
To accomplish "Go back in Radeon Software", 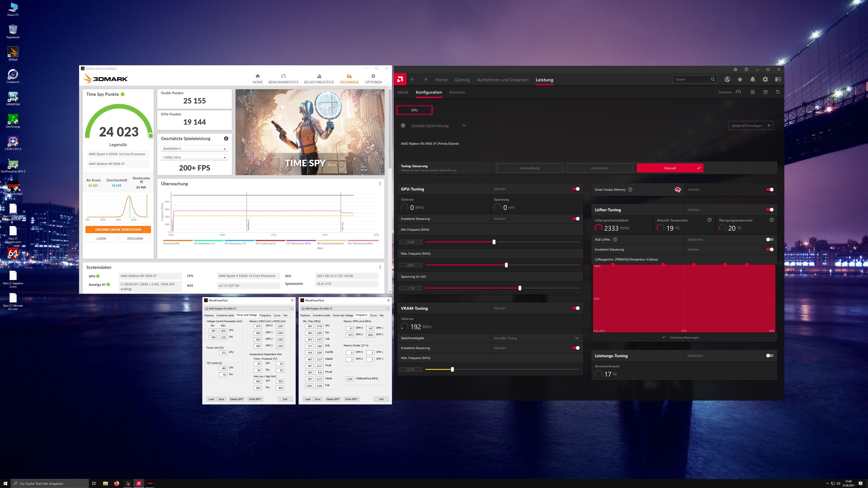I will click(413, 80).
